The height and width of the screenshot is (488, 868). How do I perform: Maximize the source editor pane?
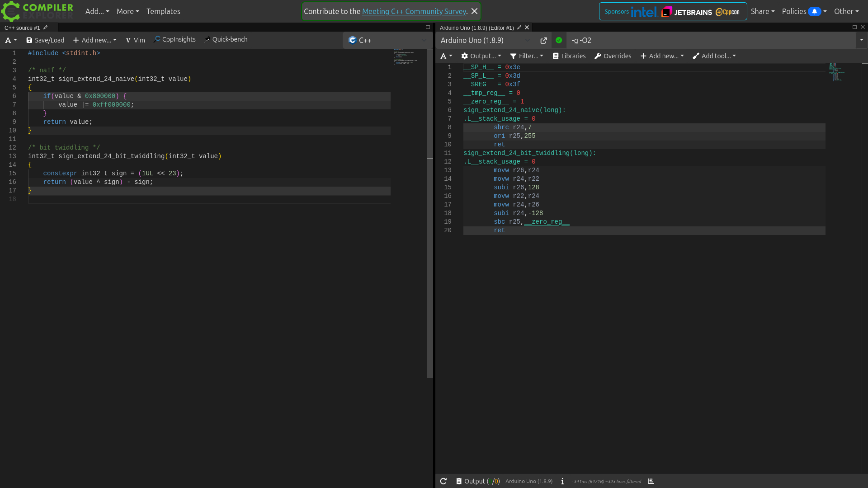[428, 27]
